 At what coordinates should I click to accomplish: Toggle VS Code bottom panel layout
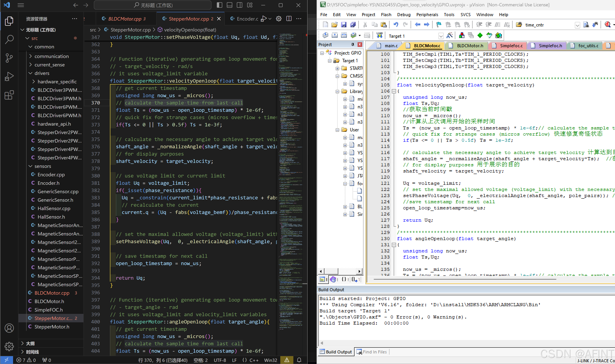[230, 5]
